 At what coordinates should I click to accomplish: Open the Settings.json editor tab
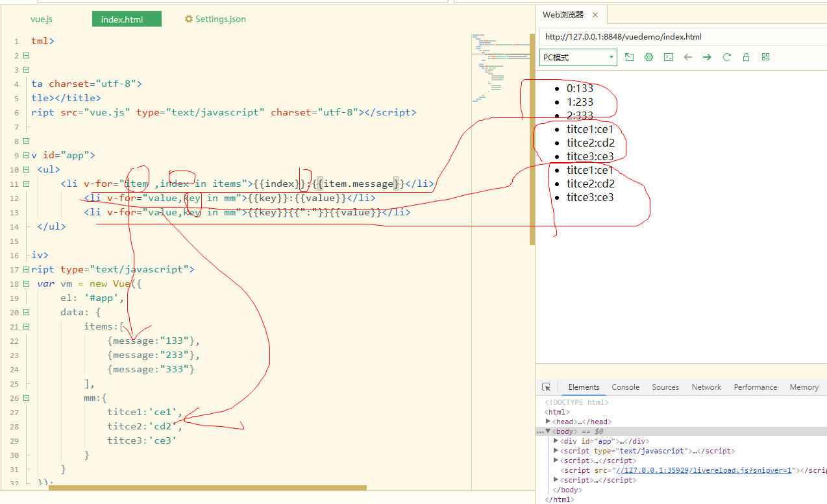(x=215, y=19)
